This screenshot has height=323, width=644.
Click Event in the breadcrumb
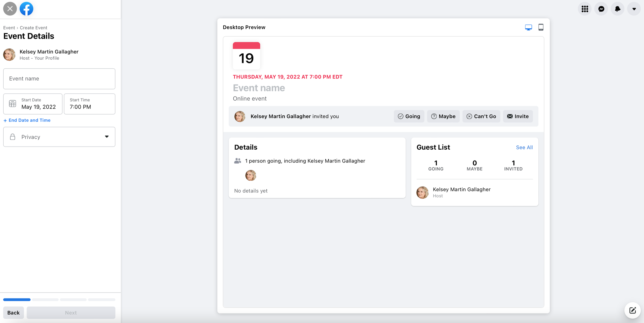click(9, 28)
